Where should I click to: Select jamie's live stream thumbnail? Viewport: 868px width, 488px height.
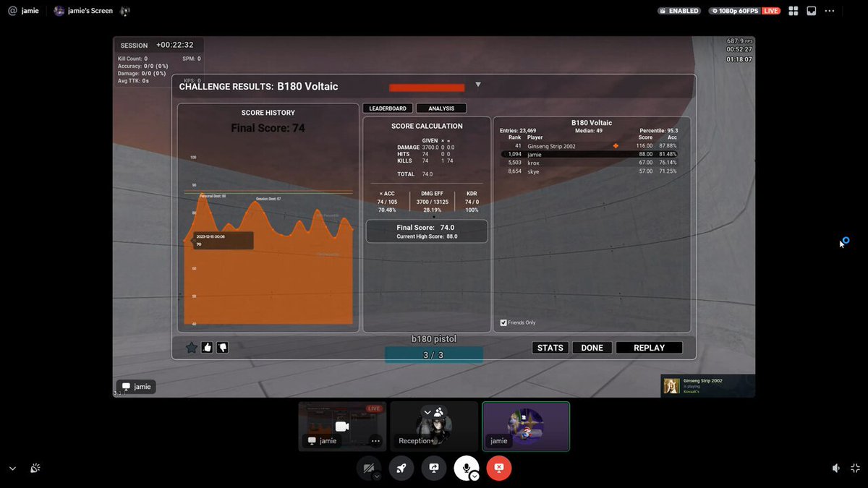coord(342,427)
